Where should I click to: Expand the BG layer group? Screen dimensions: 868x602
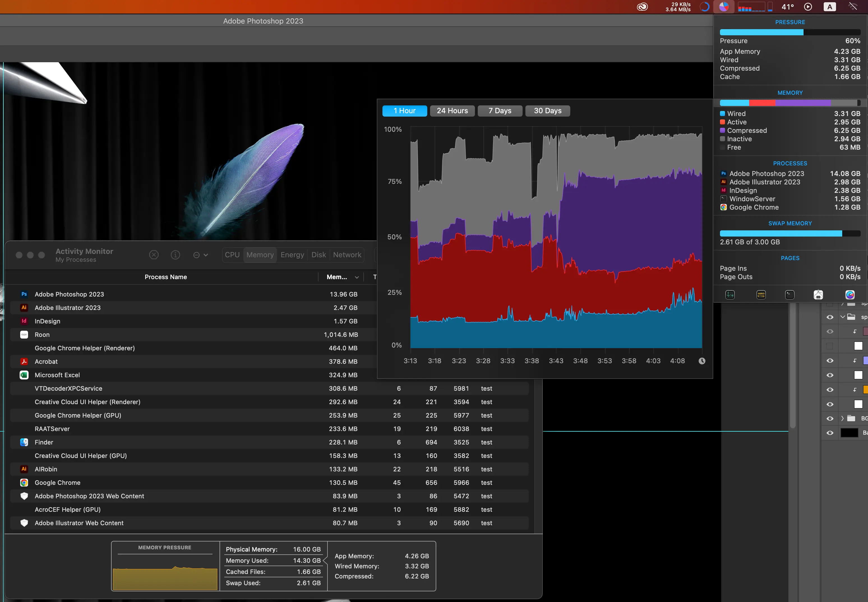tap(842, 419)
